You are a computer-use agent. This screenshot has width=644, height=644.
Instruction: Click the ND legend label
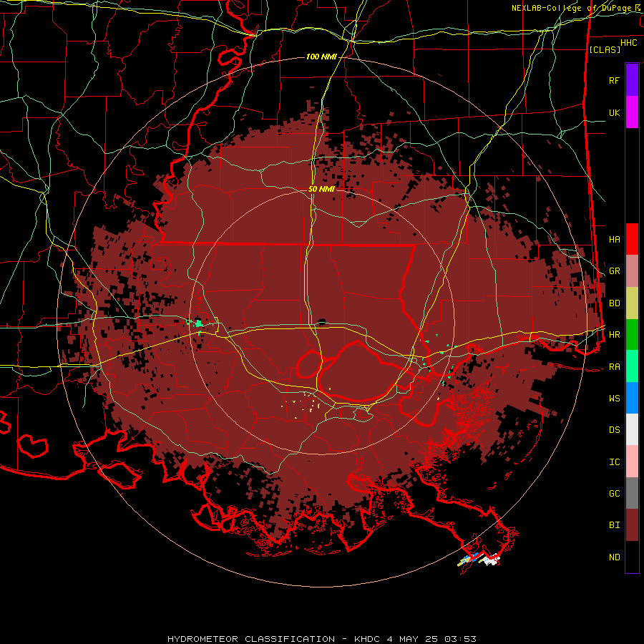point(614,557)
